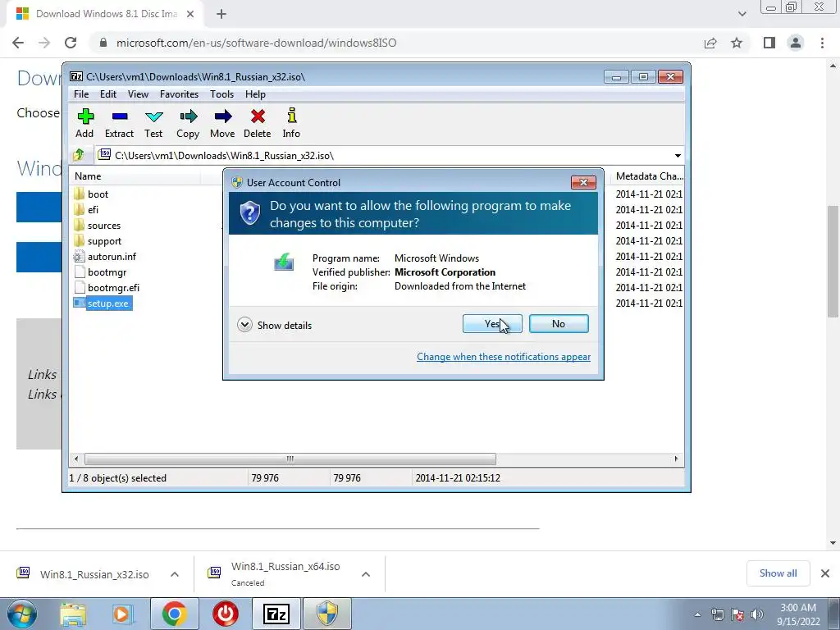Expand Show details in UAC dialog
Image resolution: width=840 pixels, height=630 pixels.
pyautogui.click(x=274, y=325)
